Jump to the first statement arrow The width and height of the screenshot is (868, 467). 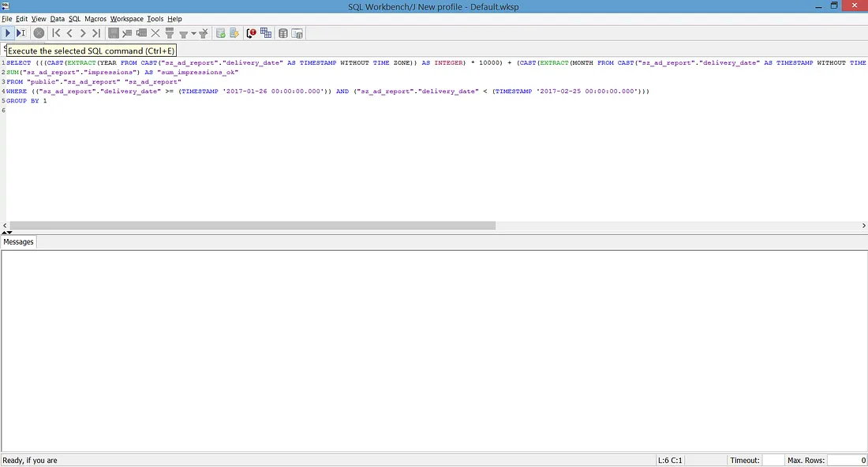pyautogui.click(x=56, y=33)
